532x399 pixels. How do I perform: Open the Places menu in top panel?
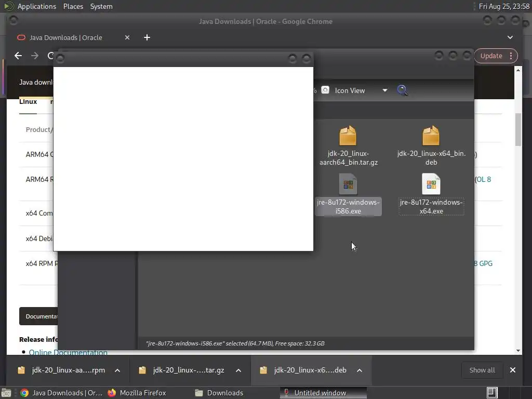pos(73,6)
